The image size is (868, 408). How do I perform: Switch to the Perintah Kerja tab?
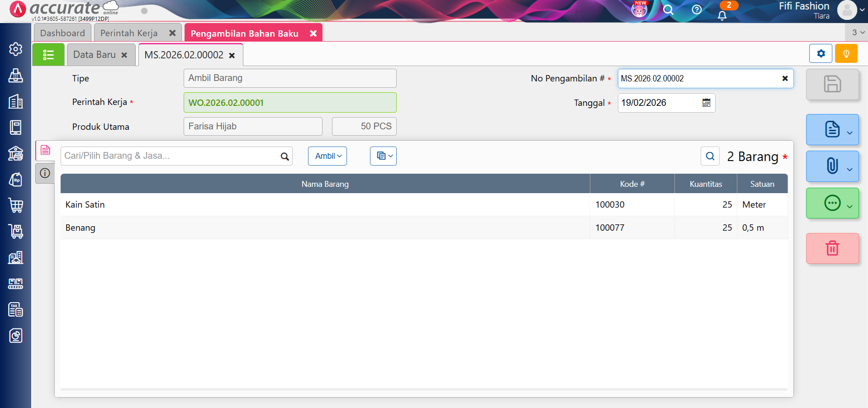(129, 33)
